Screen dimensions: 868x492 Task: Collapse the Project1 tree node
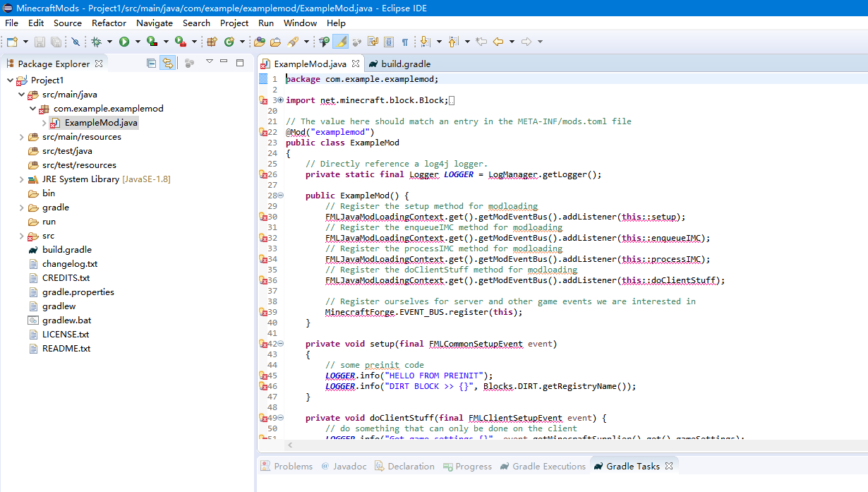pyautogui.click(x=10, y=80)
